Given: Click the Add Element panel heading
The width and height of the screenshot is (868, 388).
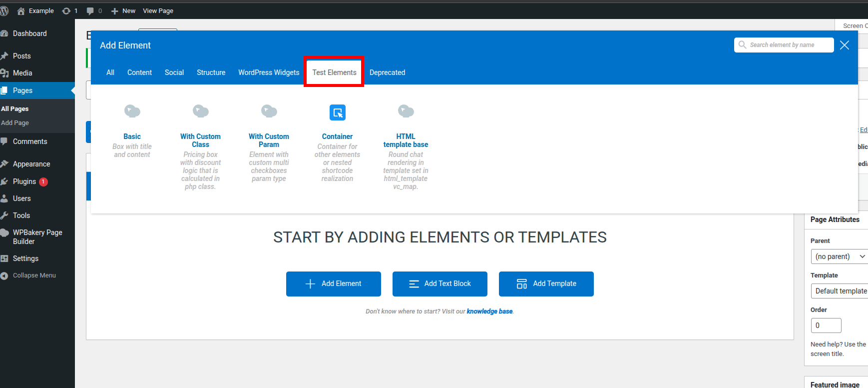Looking at the screenshot, I should [x=125, y=45].
